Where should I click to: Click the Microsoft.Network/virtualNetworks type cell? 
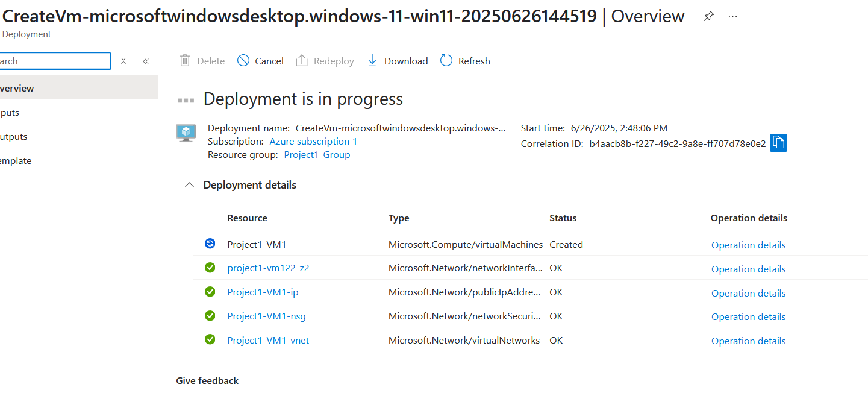464,340
